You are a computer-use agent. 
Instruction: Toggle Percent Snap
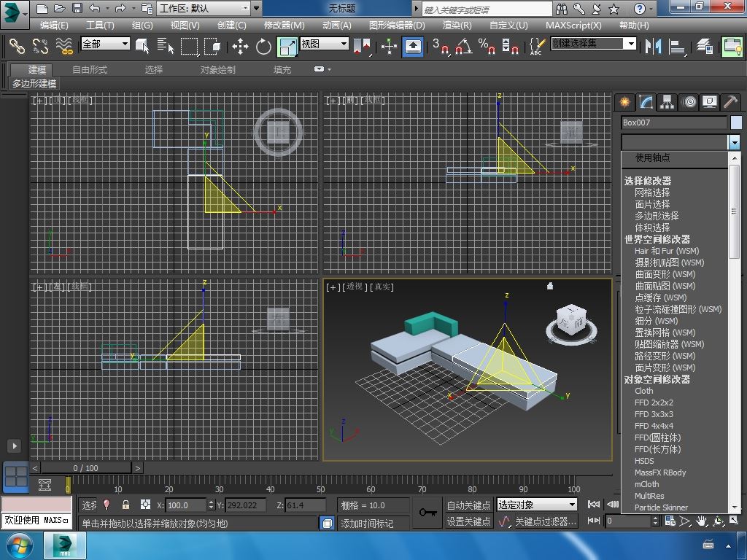tap(487, 46)
